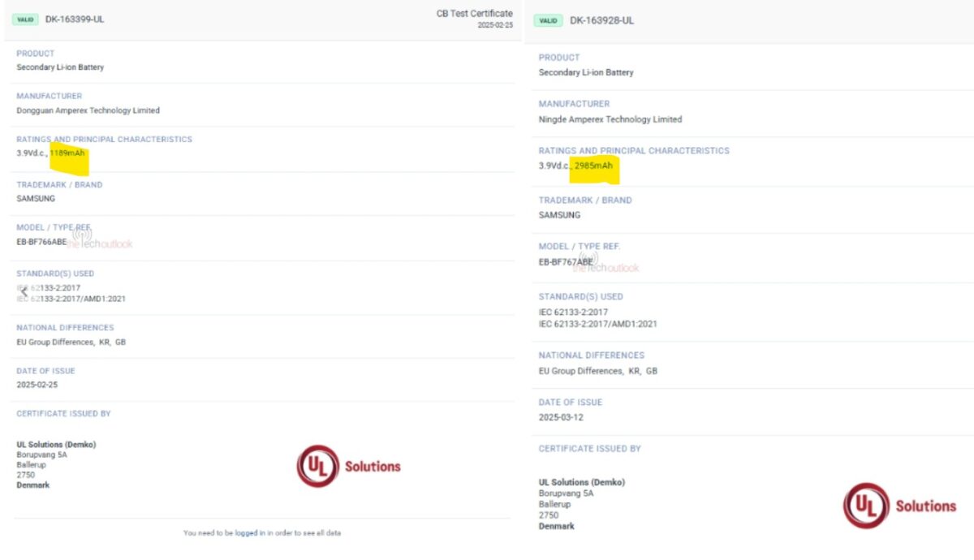This screenshot has width=974, height=560.
Task: Select the highlighted 2985mAh capacity value
Action: [593, 166]
